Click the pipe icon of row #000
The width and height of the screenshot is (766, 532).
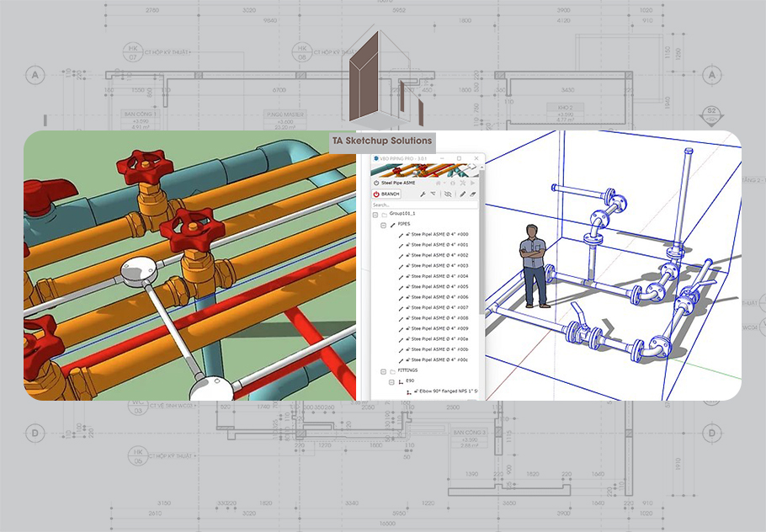pos(401,235)
